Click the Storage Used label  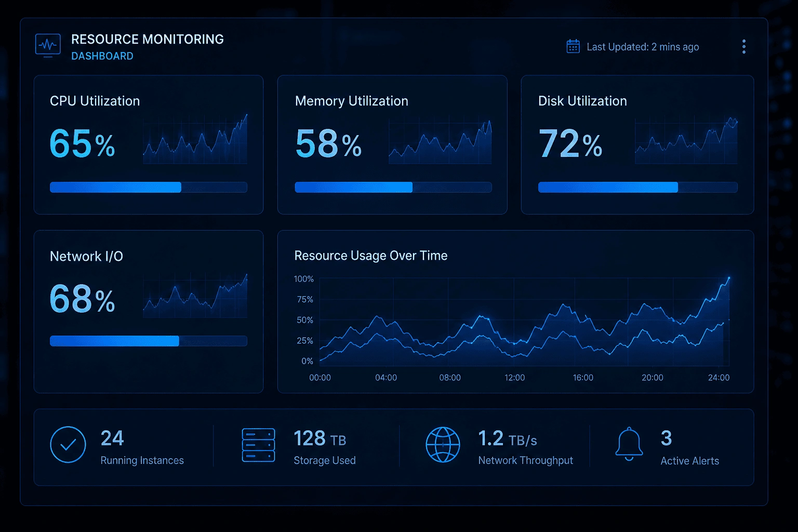[325, 460]
